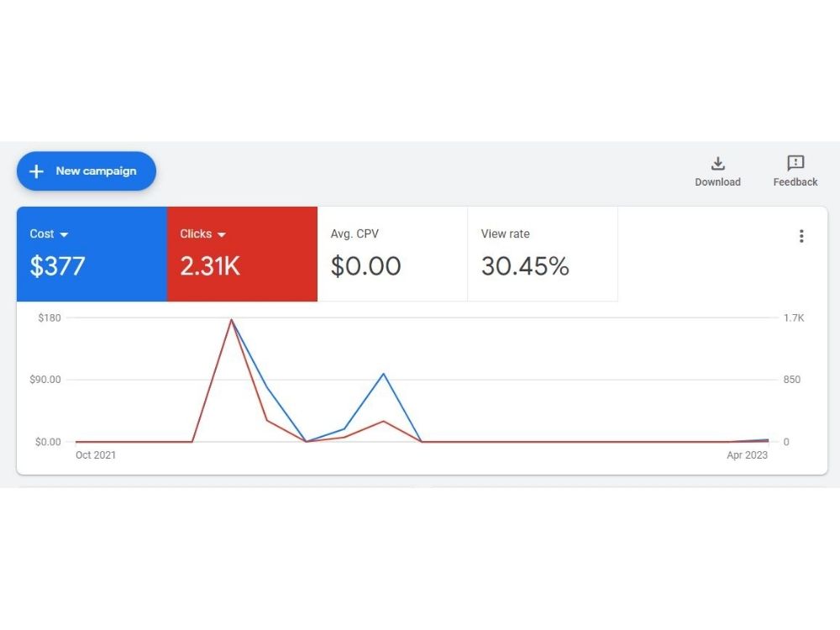Click the chart's highest peak point
840x630 pixels.
232,320
